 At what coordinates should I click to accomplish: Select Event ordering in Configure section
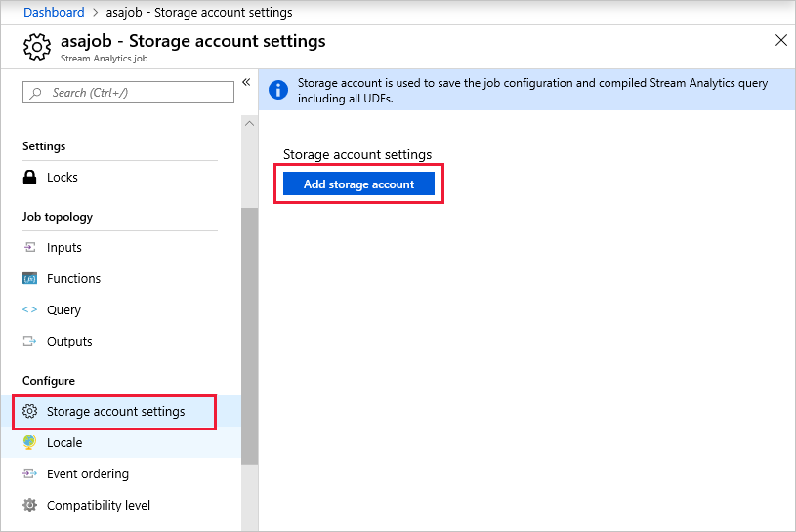(87, 474)
